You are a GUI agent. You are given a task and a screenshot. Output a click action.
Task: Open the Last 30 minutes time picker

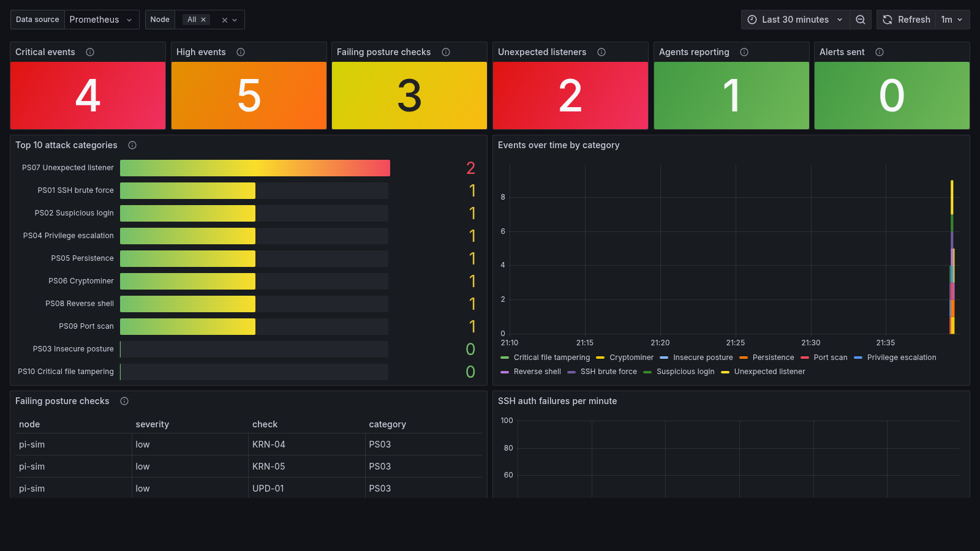(x=795, y=20)
